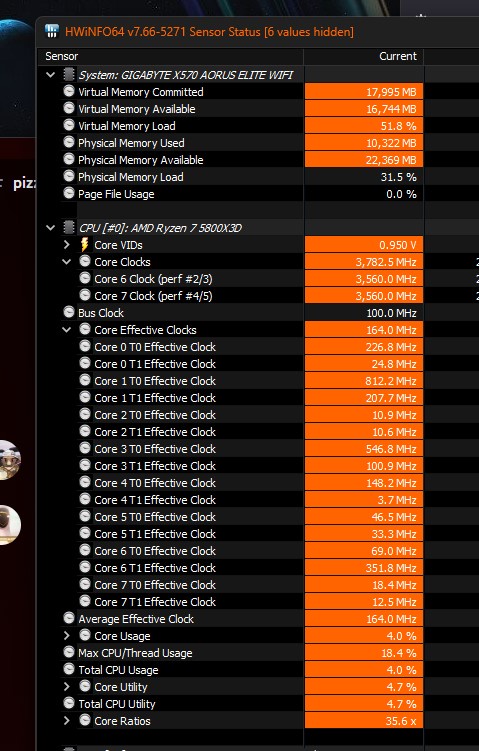Click the clock icon for Average Effective Clock

pyautogui.click(x=69, y=618)
